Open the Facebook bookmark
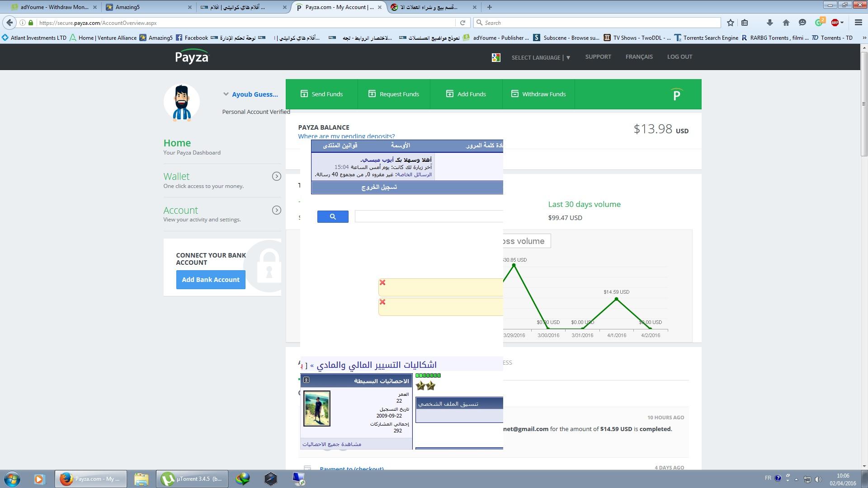This screenshot has width=868, height=488. [192, 38]
